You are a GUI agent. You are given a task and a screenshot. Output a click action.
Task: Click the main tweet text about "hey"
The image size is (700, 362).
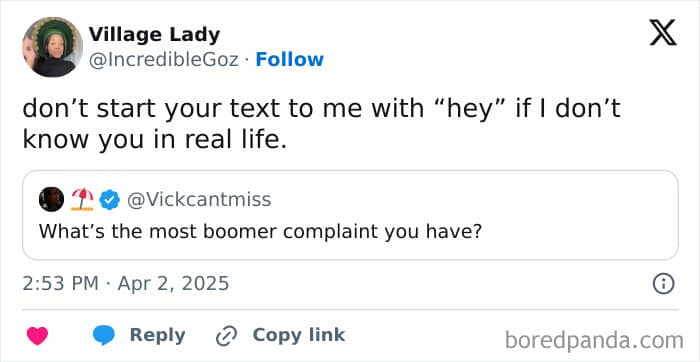[x=321, y=124]
